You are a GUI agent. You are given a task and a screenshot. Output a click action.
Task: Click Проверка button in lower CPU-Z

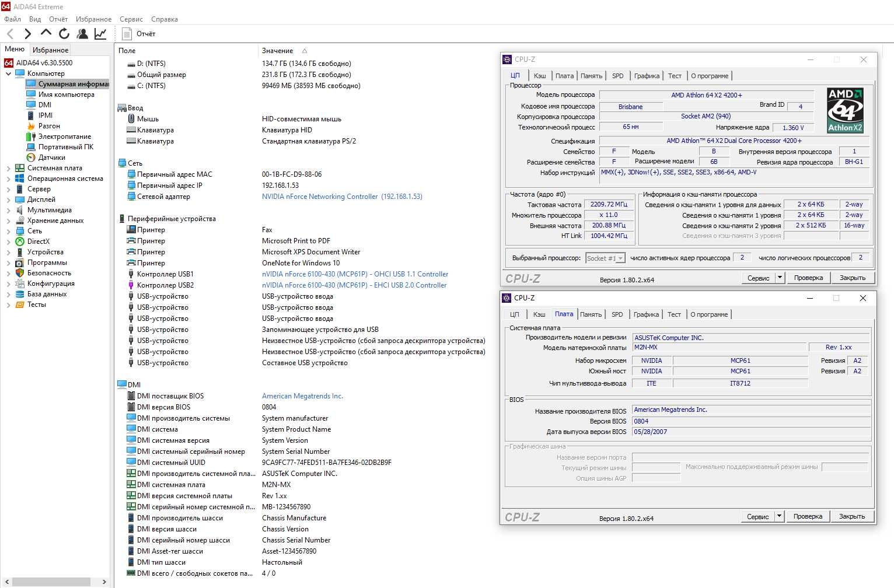[808, 516]
